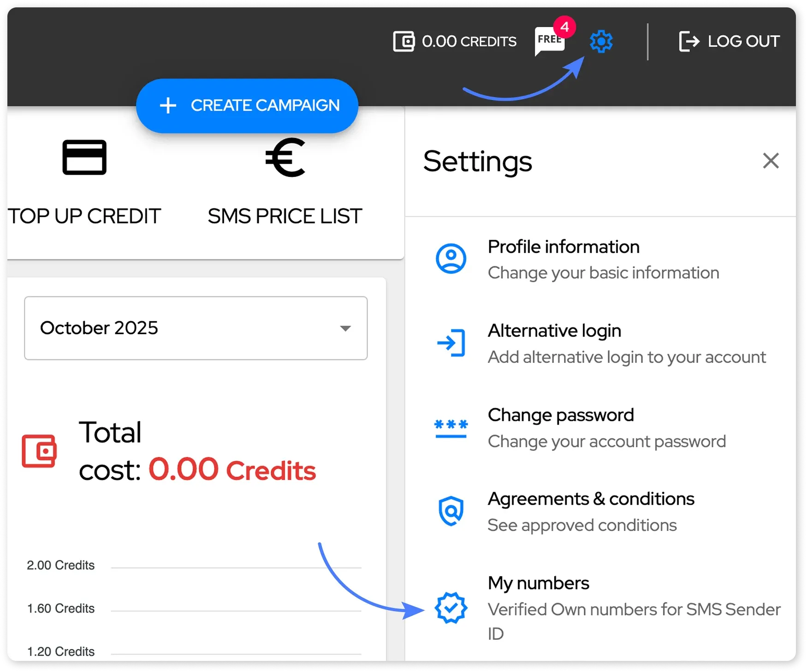Expand the October 2025 month dropdown
The width and height of the screenshot is (807, 672).
[196, 328]
